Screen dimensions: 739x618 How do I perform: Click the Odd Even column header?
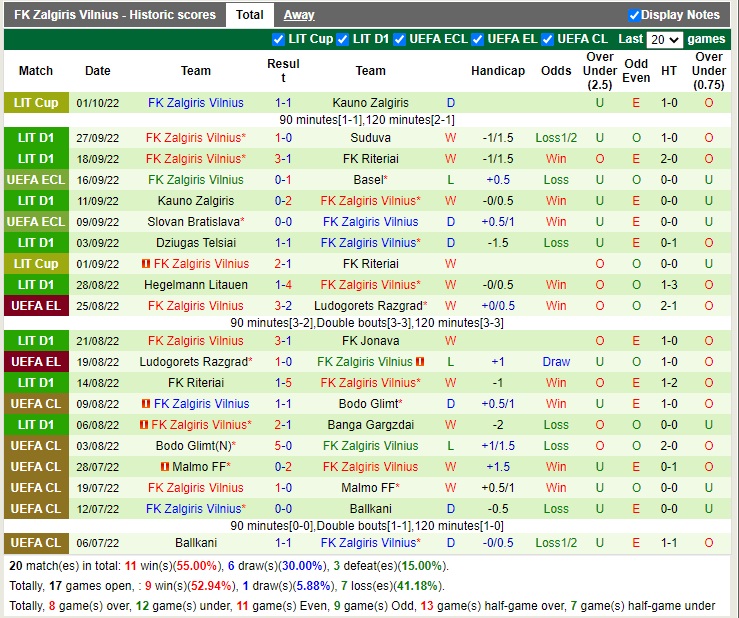[x=636, y=71]
